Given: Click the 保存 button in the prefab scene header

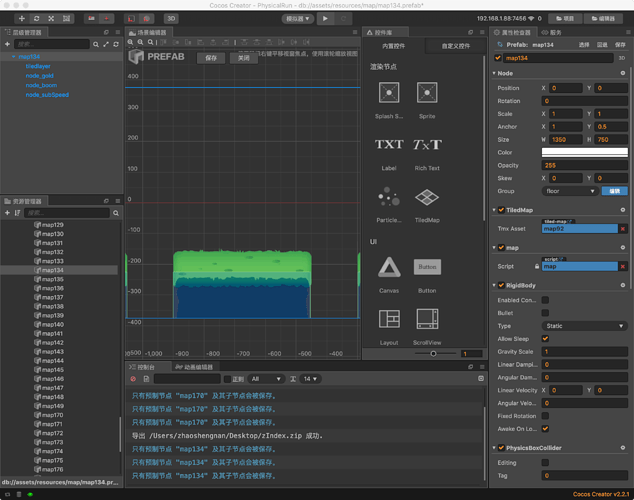Looking at the screenshot, I should [210, 58].
